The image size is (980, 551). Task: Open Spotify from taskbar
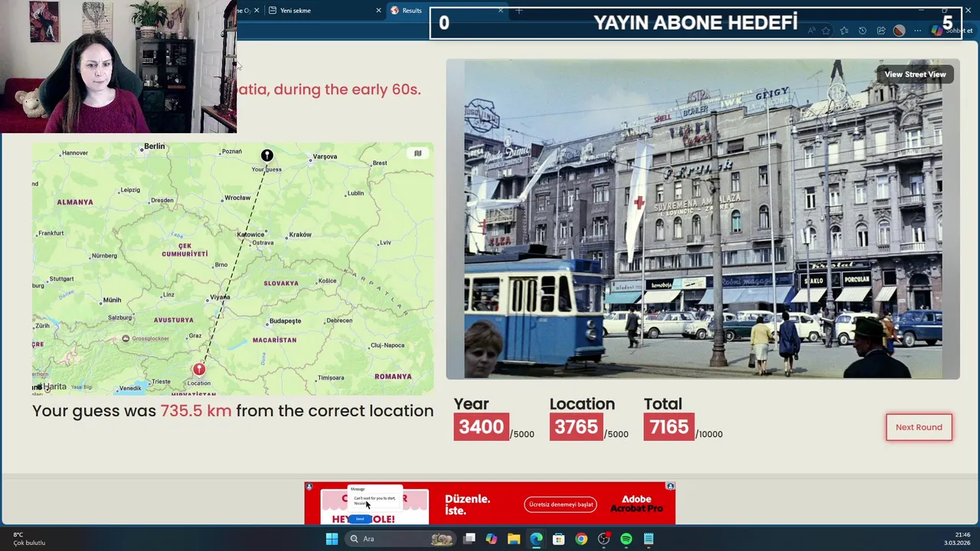pos(626,539)
